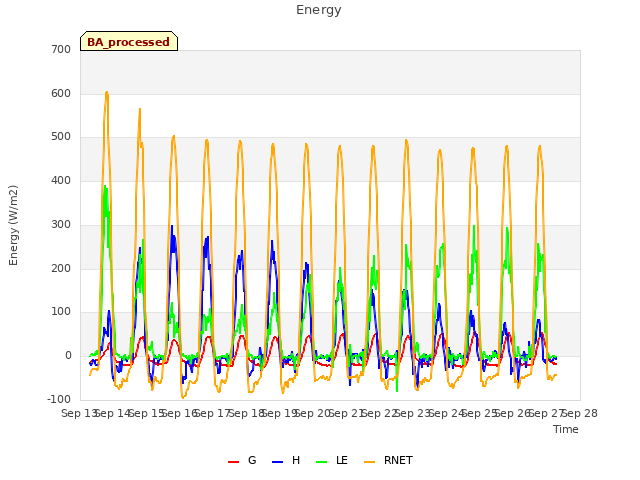Click the Sep 13 x-axis tick label
The width and height of the screenshot is (640, 480).
(79, 413)
